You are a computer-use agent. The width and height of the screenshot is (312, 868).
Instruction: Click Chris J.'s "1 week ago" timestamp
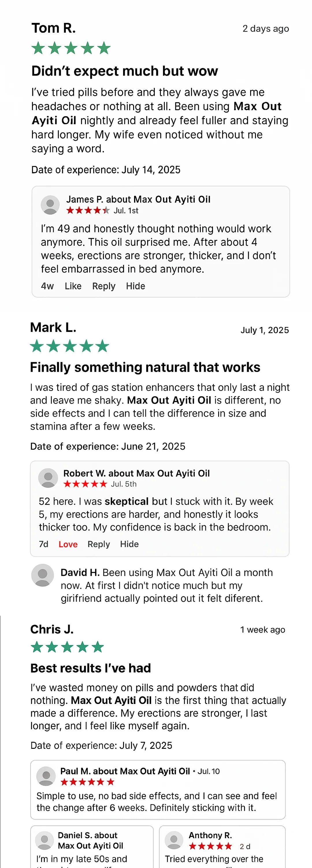(263, 629)
